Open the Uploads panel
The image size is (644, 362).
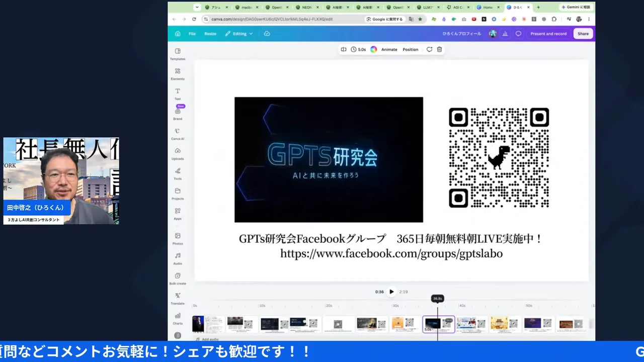(178, 154)
